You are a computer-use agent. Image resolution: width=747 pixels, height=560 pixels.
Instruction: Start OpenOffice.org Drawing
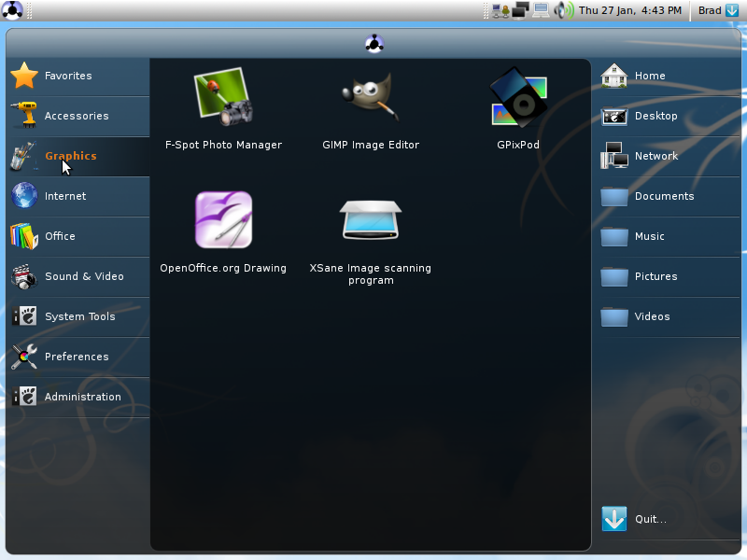(x=223, y=231)
